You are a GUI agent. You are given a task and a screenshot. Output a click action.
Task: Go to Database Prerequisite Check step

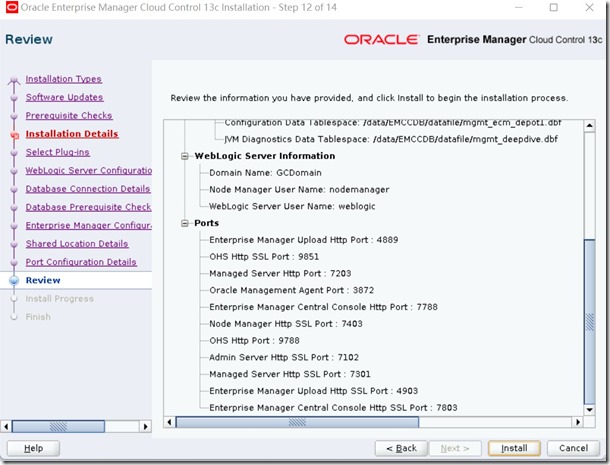coord(88,207)
